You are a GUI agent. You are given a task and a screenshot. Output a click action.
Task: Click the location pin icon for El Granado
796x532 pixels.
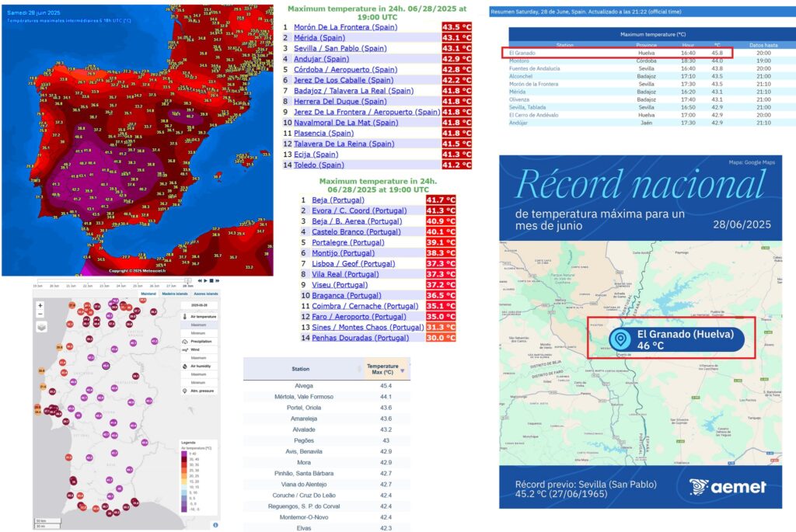620,339
